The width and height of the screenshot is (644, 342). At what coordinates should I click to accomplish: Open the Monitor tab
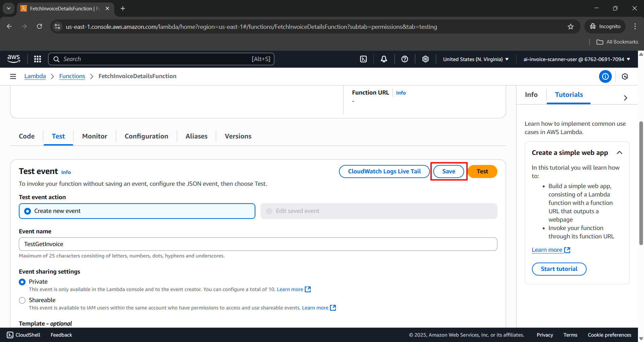pos(95,136)
